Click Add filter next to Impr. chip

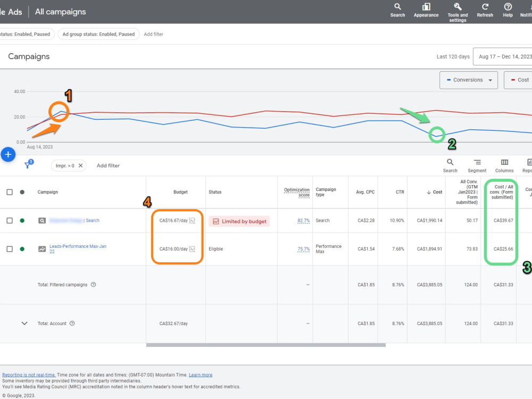(108, 165)
